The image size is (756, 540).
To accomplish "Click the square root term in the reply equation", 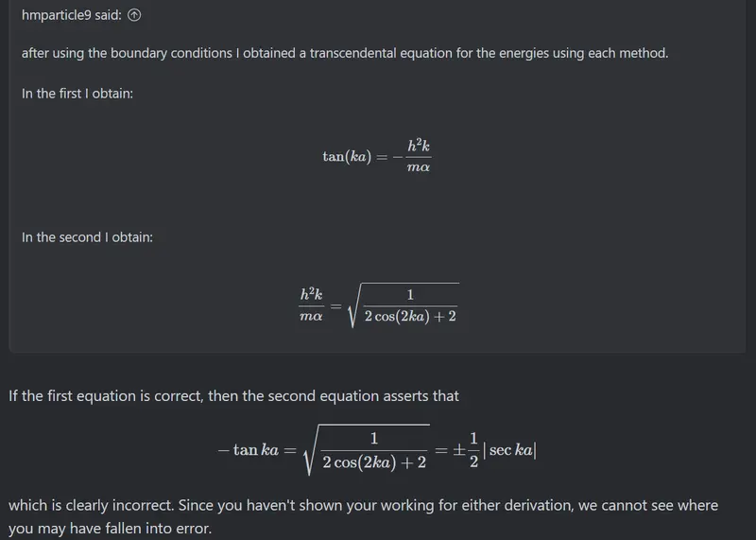I will (366, 450).
